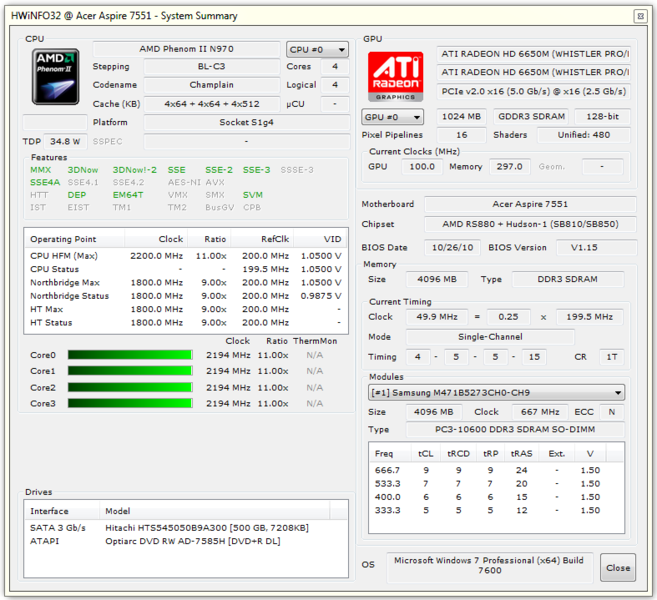
Task: Click the ATI Radeon Graphics logo
Action: [x=395, y=76]
